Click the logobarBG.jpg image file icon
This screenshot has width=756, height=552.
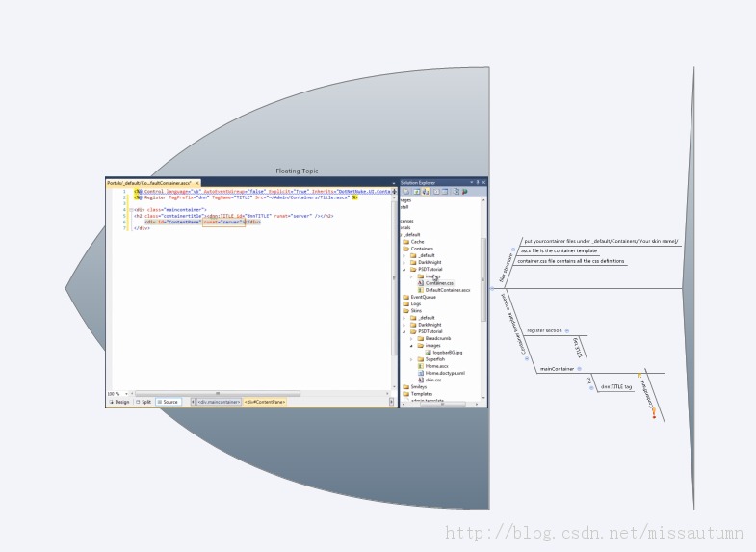429,353
